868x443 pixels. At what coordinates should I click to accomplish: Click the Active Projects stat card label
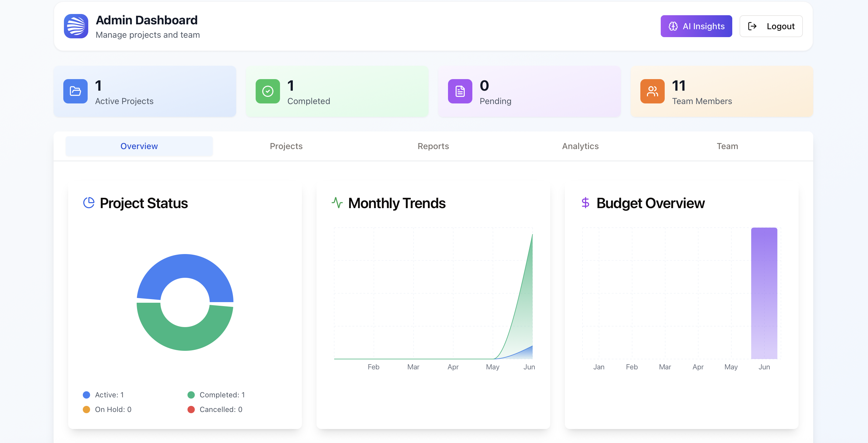[x=124, y=101]
